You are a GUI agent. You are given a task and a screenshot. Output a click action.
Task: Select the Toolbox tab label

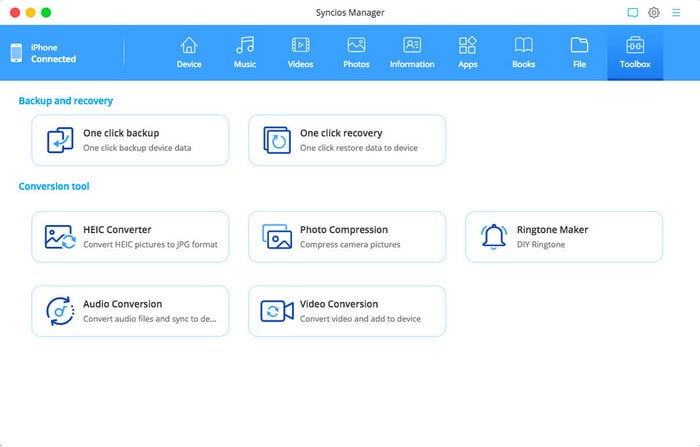[x=635, y=64]
